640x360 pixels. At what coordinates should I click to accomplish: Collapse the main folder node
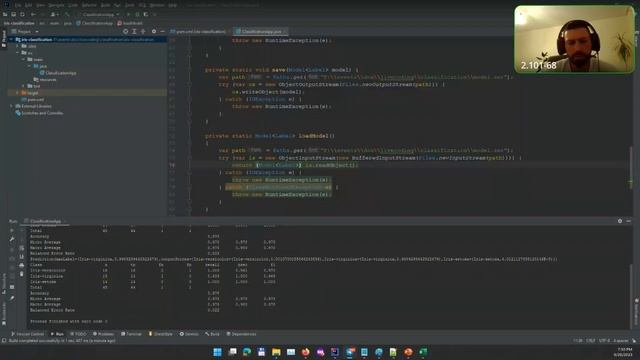point(24,59)
